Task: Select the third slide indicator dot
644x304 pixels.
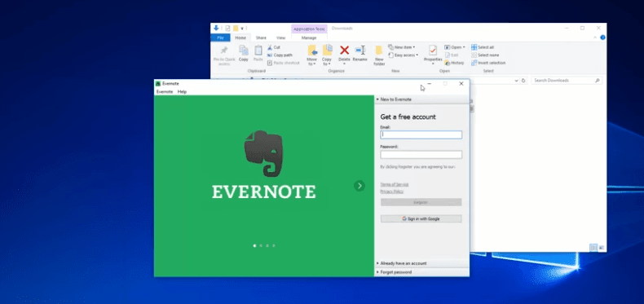Action: [267, 245]
